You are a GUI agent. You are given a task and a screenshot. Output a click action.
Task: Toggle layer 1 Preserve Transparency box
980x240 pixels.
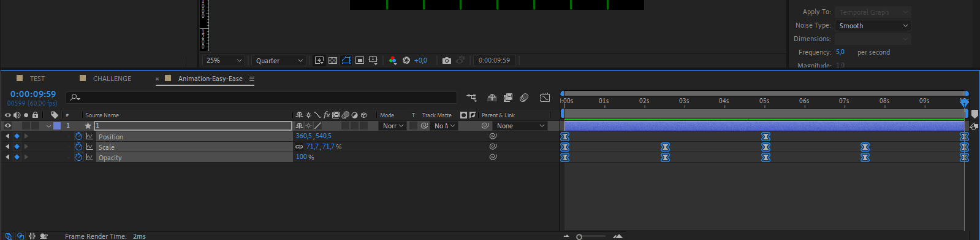tap(413, 126)
